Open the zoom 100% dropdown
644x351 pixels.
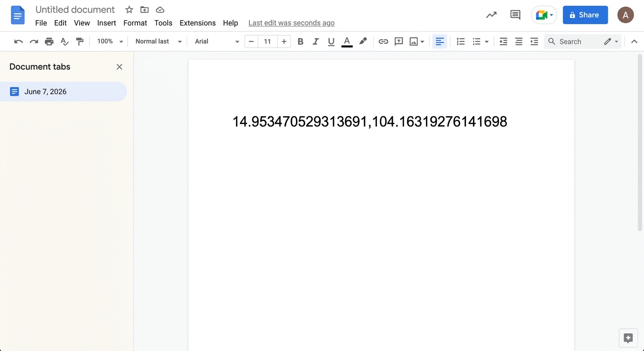click(110, 42)
